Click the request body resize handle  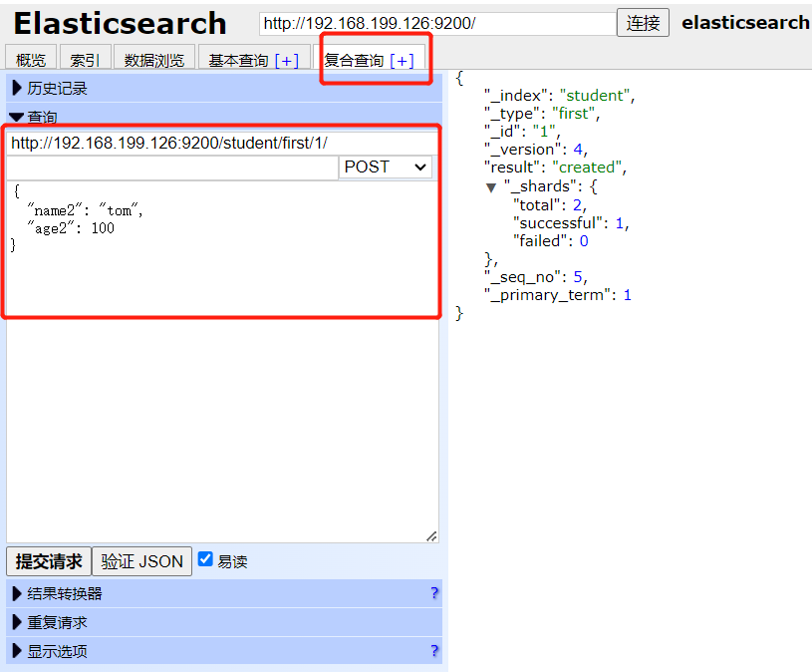tap(431, 536)
